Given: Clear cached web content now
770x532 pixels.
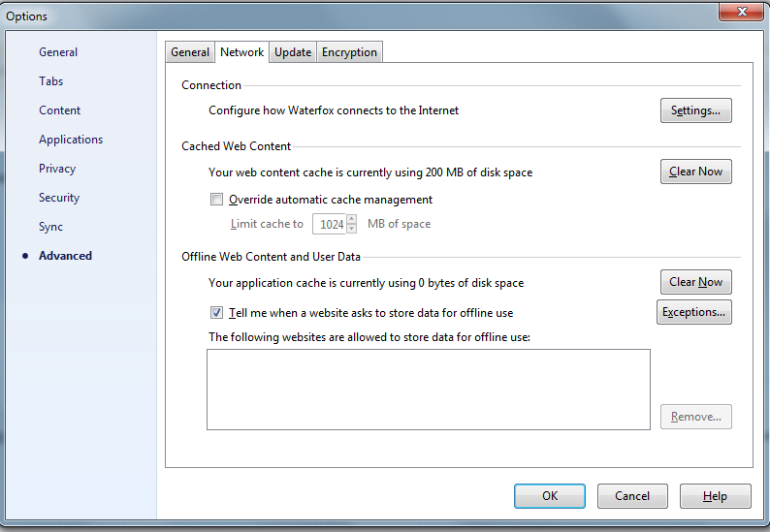Looking at the screenshot, I should [x=695, y=172].
